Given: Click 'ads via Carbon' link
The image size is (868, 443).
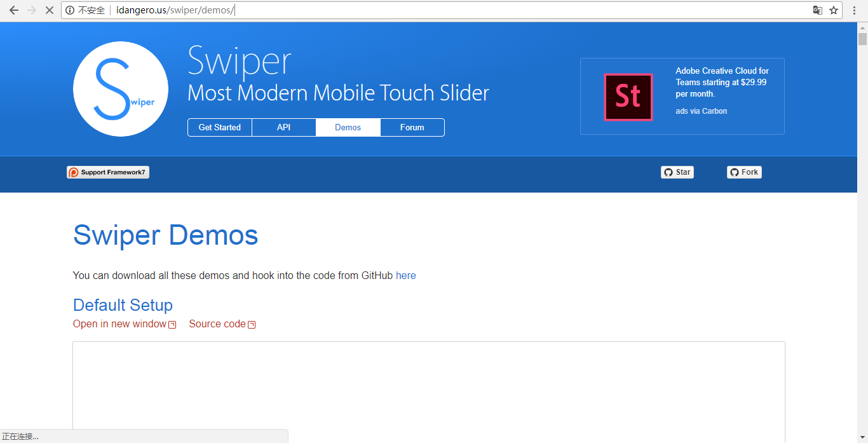Looking at the screenshot, I should point(701,111).
